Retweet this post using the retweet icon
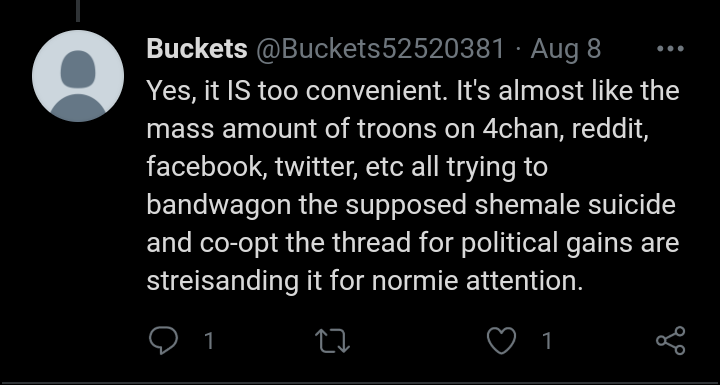Screen dimensions: 720x385 (333, 341)
